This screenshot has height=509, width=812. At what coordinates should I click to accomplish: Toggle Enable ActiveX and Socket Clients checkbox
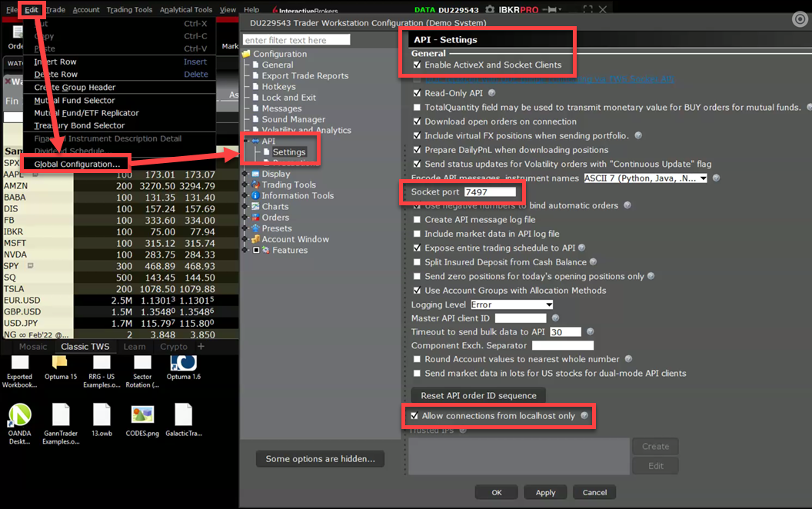coord(417,65)
